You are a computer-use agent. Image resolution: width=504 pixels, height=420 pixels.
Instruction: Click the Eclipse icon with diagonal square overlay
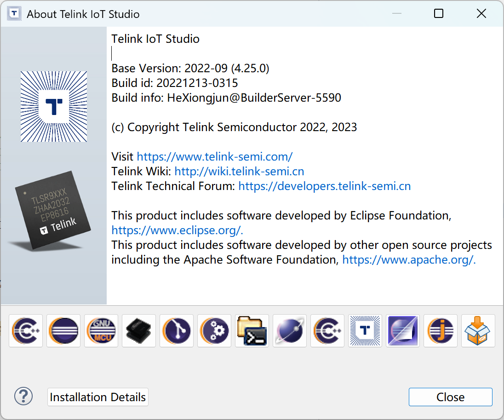point(403,331)
